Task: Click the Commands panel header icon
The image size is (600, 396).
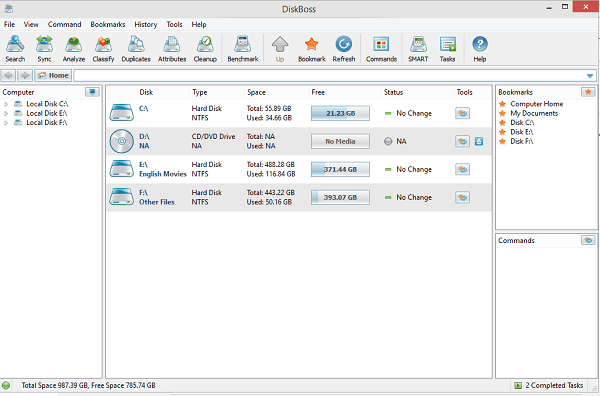Action: 588,240
